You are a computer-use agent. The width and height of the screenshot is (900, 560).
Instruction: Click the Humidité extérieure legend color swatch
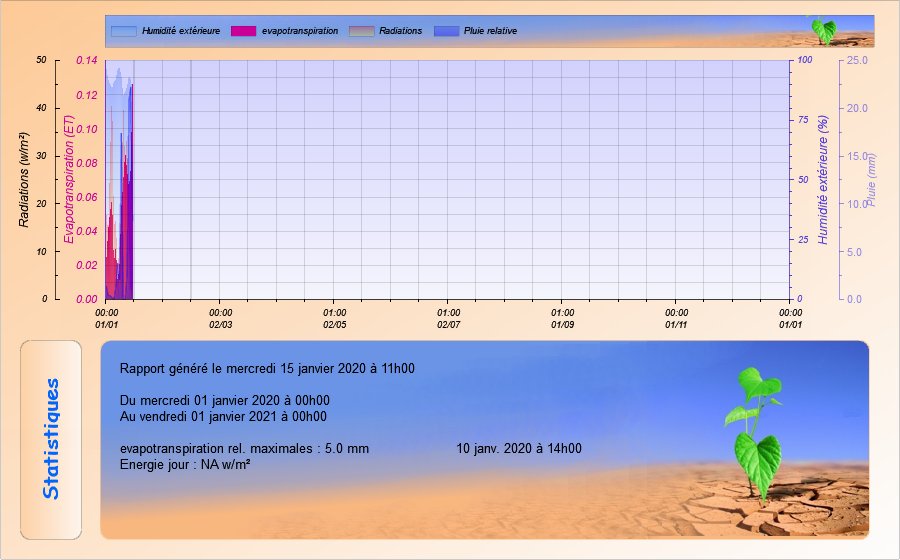click(124, 31)
